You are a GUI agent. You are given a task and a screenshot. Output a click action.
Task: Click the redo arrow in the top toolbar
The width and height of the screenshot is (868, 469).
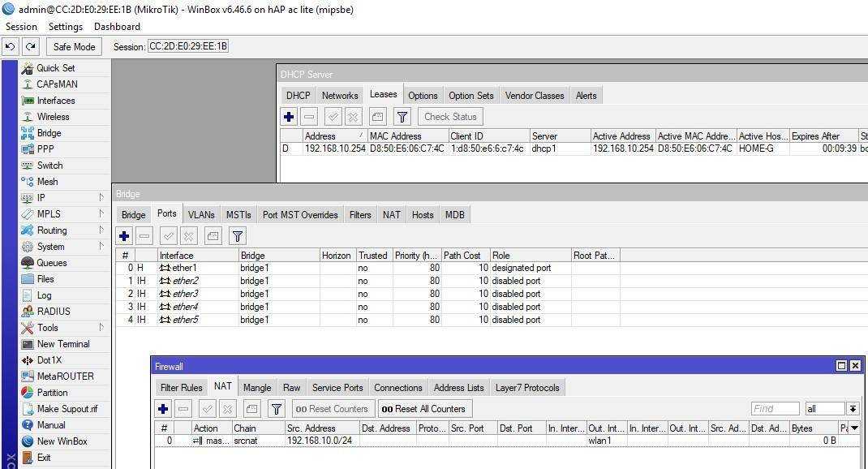pos(30,47)
